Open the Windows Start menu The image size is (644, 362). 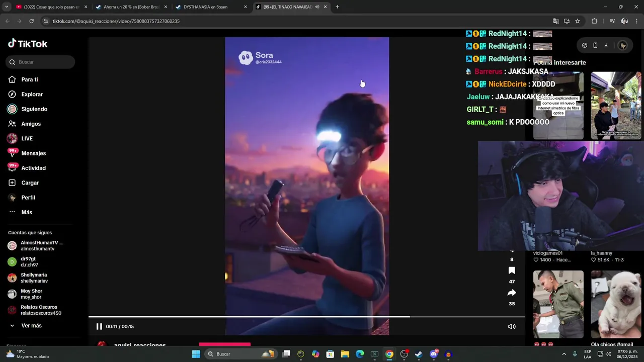[196, 354]
